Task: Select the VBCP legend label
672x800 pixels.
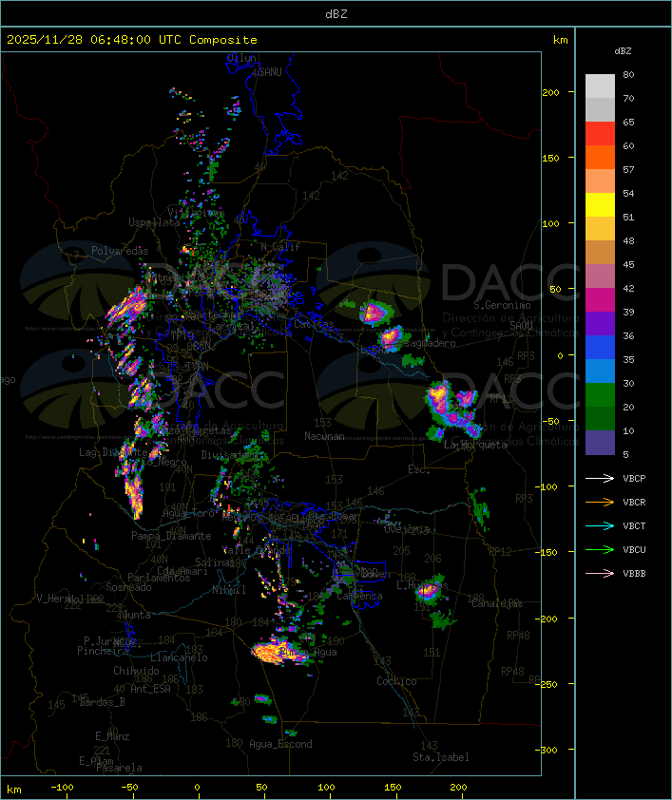Action: tap(634, 478)
